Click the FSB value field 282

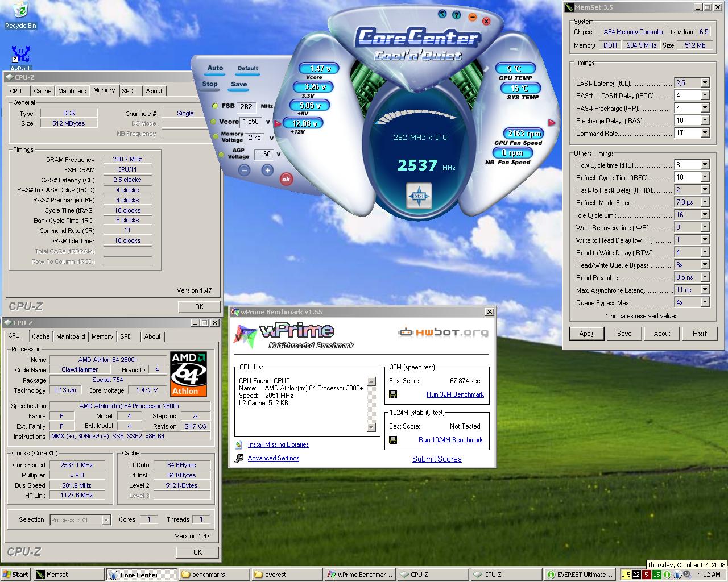246,106
